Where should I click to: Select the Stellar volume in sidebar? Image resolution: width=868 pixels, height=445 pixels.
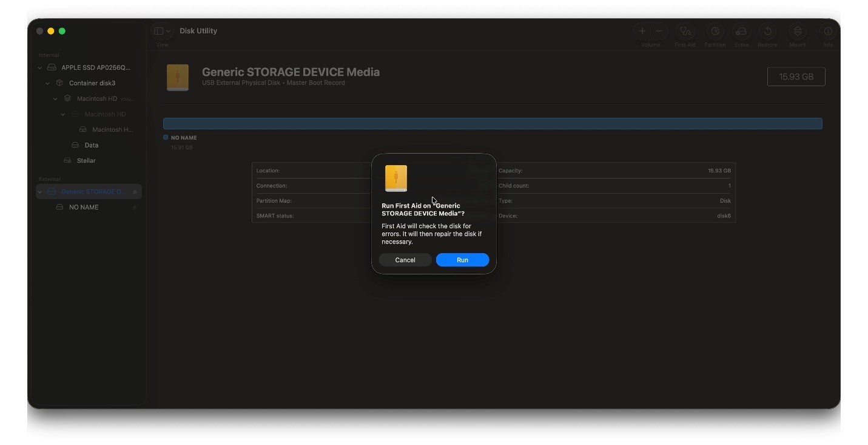(86, 161)
